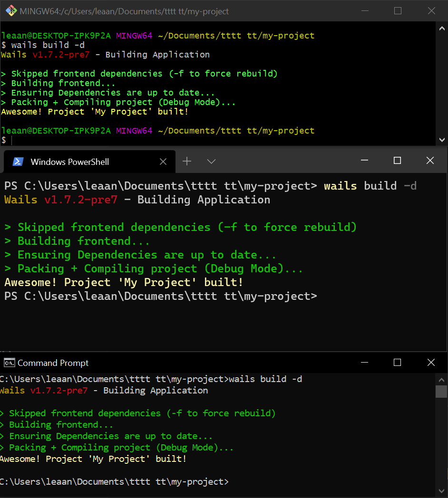Click the Git Bash MINGW64 title bar icon
Viewport: 448px width, 498px height.
[x=11, y=11]
